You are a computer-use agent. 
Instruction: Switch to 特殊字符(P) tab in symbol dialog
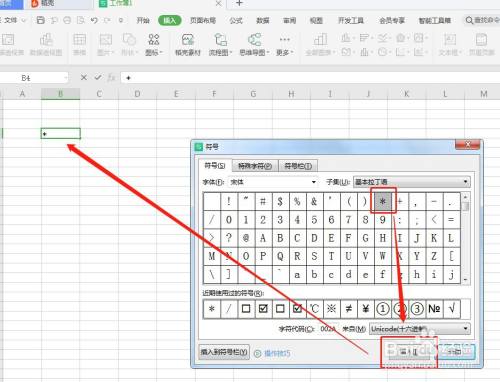point(255,166)
